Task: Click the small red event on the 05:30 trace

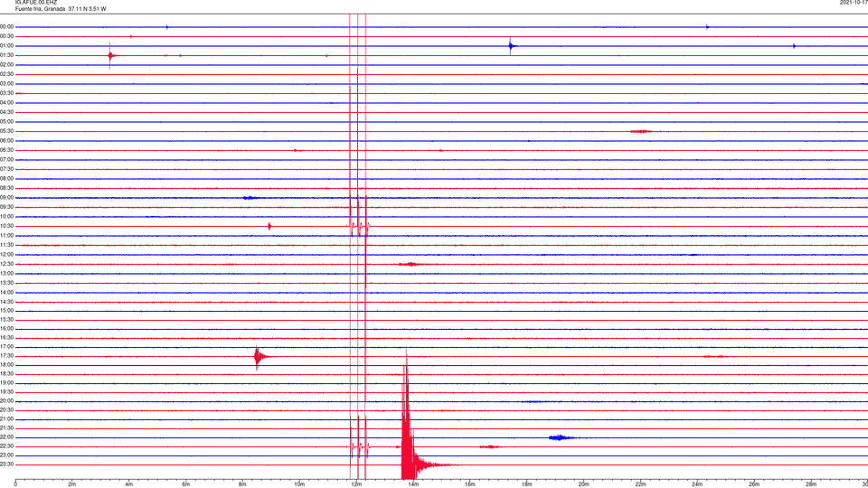Action: tap(641, 132)
